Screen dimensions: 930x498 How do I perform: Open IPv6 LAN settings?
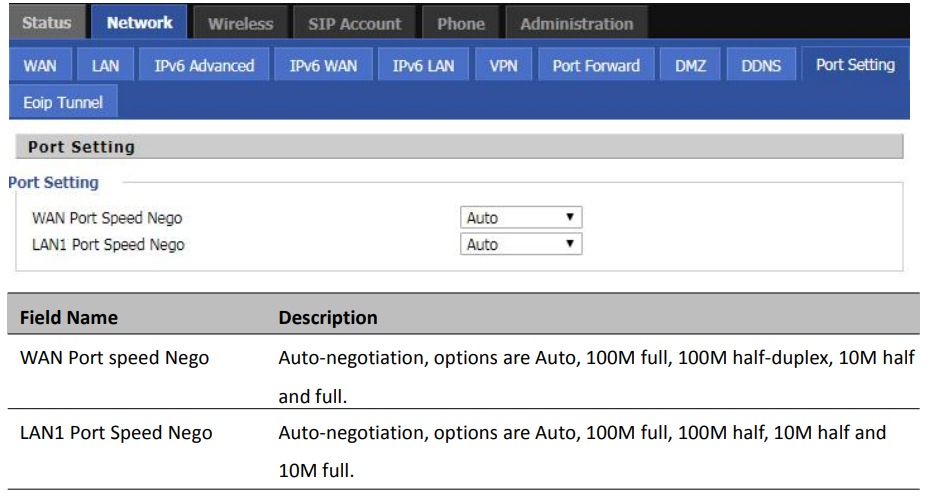point(423,65)
